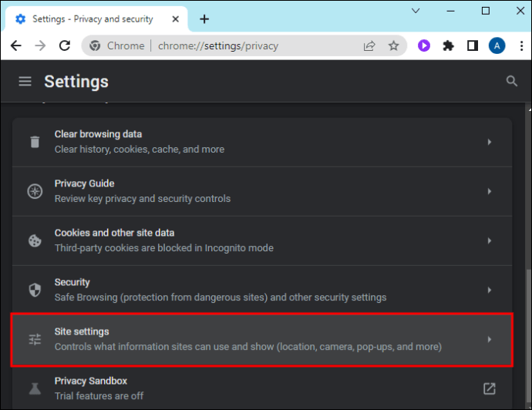The image size is (532, 410).
Task: Open the profile avatar menu
Action: point(497,45)
